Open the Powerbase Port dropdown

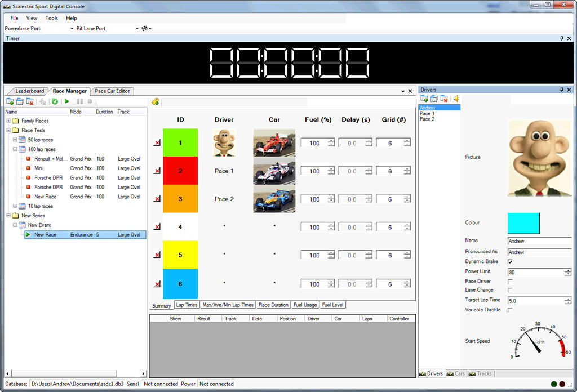pos(72,29)
